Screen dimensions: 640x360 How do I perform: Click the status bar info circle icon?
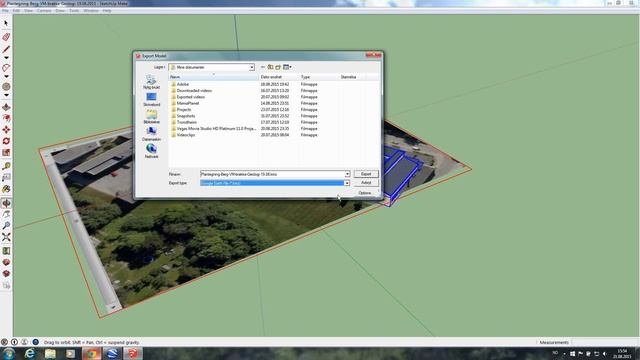coord(14,342)
